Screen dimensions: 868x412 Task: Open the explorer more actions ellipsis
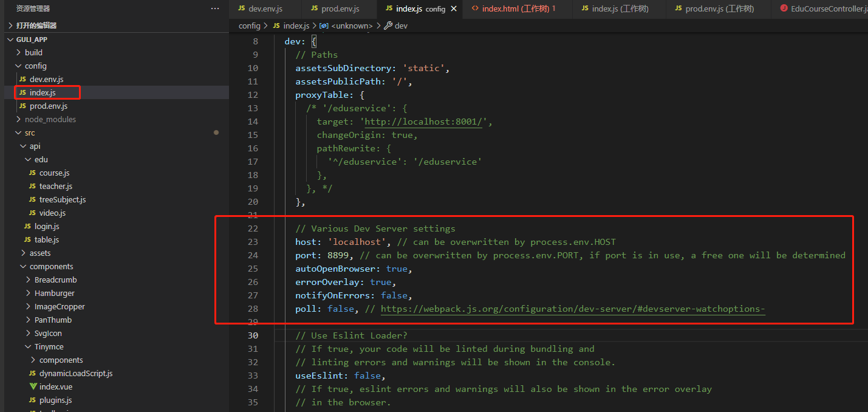(x=215, y=9)
